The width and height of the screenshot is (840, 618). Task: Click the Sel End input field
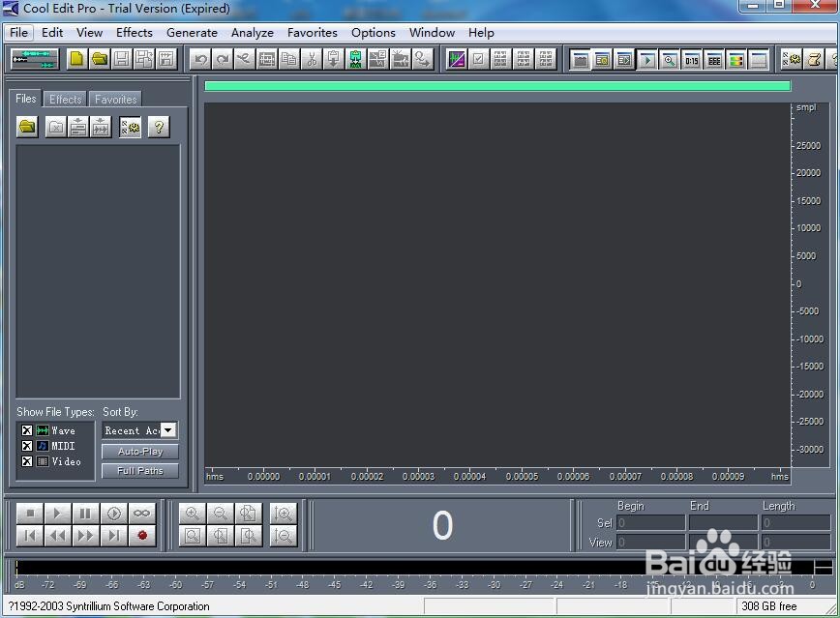coord(723,522)
